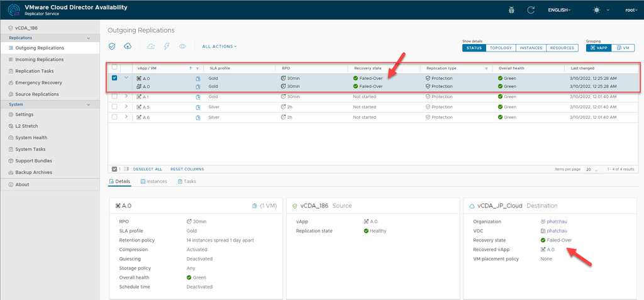Click the vApp/VM column filter icon

pyautogui.click(x=197, y=69)
